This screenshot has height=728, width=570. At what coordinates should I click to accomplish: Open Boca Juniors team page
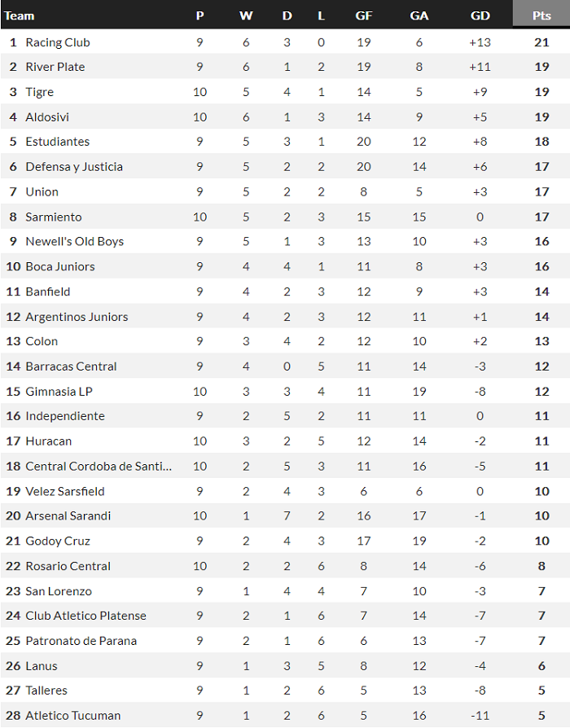pyautogui.click(x=60, y=266)
